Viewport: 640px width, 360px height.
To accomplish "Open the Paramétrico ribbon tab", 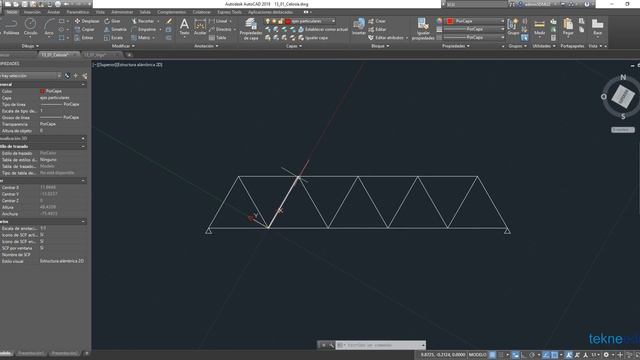I will click(x=78, y=12).
